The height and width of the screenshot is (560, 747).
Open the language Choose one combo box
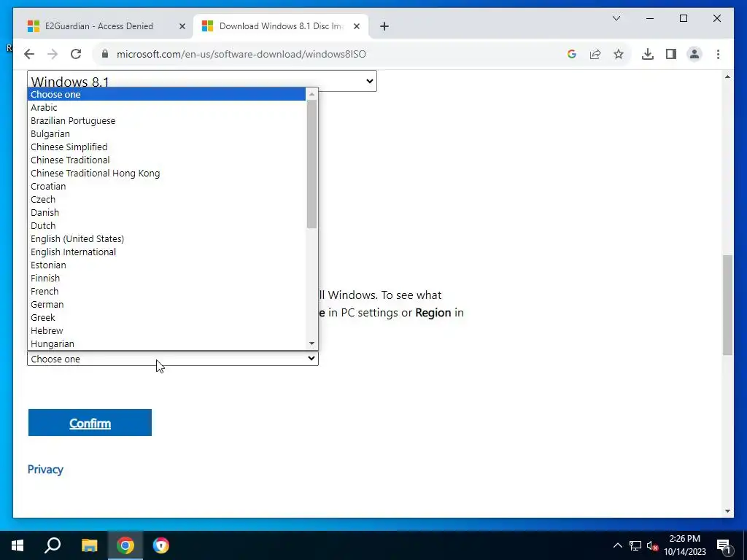click(173, 359)
